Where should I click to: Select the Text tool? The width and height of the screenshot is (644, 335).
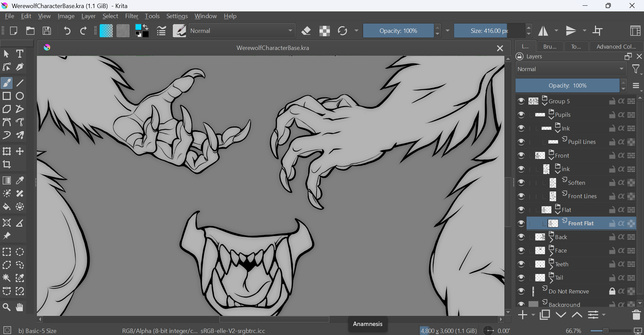[x=20, y=54]
